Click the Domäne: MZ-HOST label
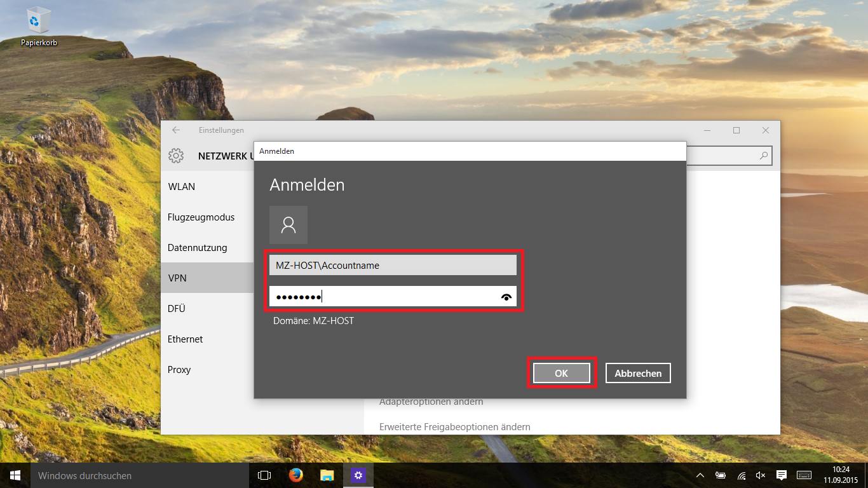868x488 pixels. 313,321
